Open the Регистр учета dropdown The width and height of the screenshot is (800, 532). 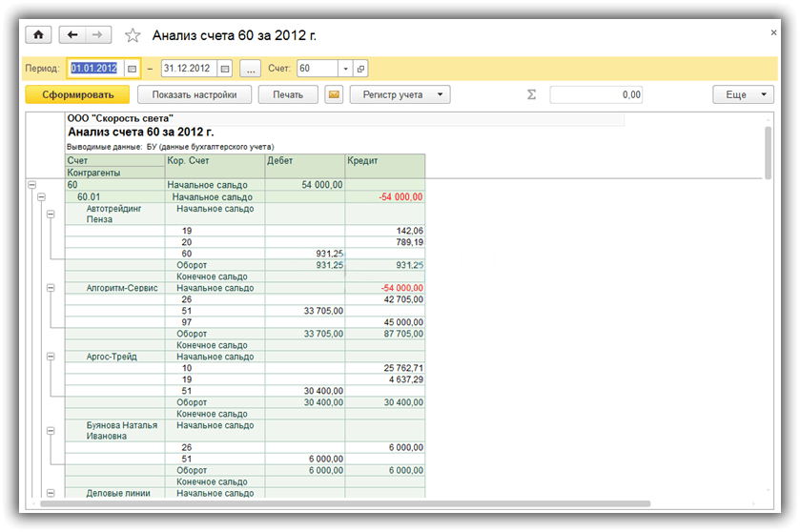tap(400, 94)
